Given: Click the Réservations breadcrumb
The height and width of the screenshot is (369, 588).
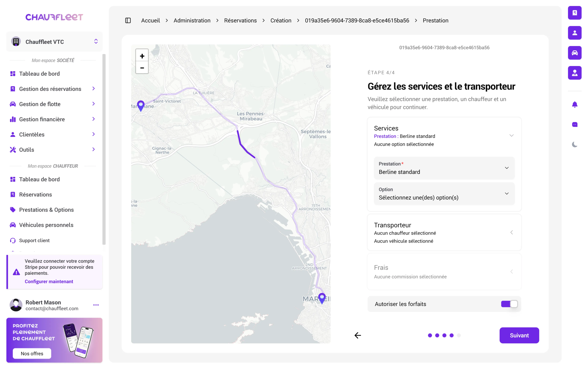Looking at the screenshot, I should [x=240, y=20].
